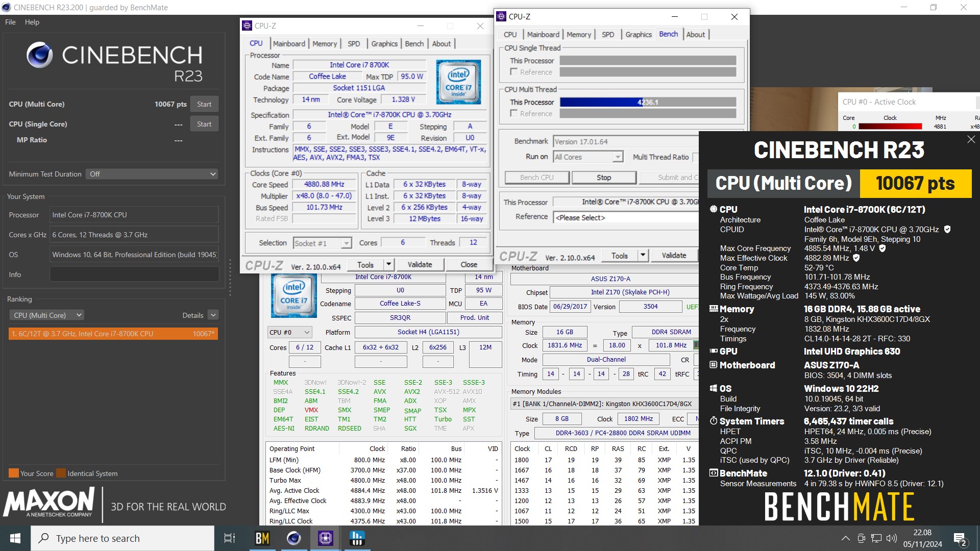This screenshot has width=980, height=551.
Task: Click Memory section icon in BenchMate
Action: (714, 309)
